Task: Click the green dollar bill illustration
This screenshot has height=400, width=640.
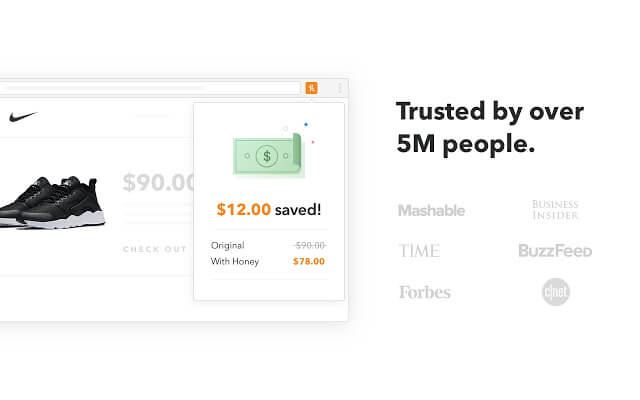Action: pos(268,155)
